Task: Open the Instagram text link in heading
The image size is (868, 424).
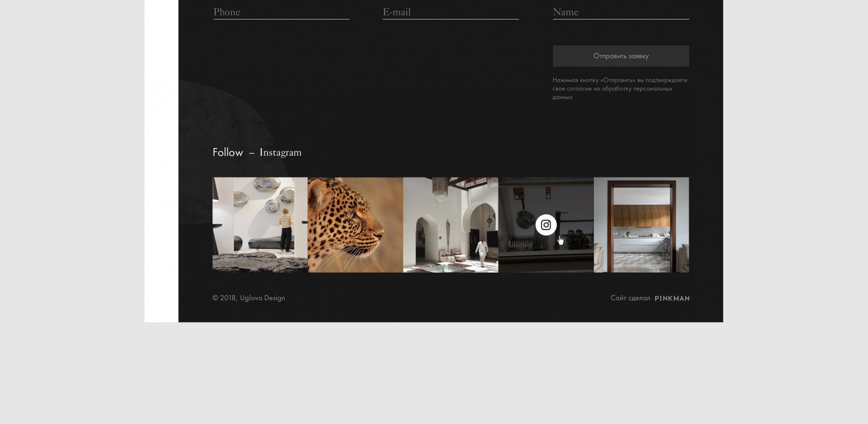Action: 281,152
